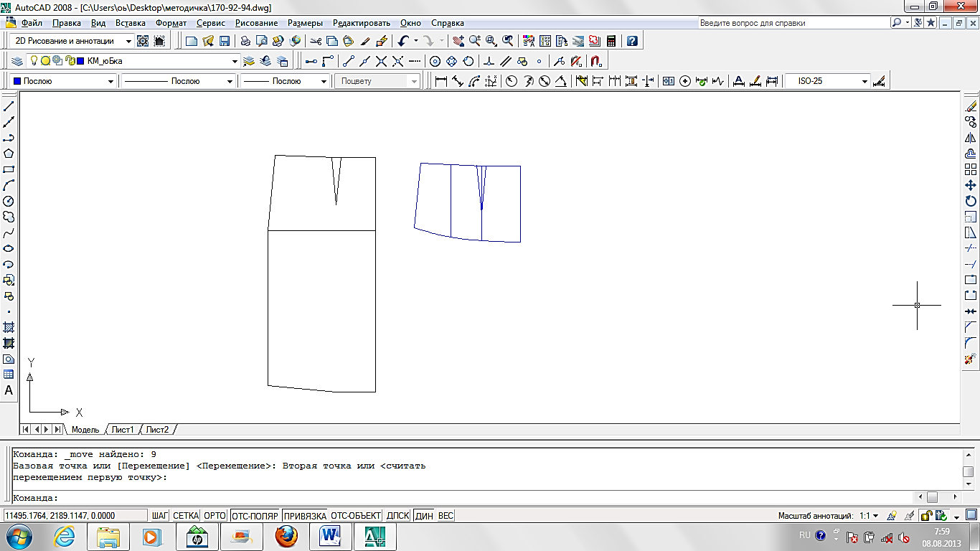
Task: Open the QuickCalc calculator icon
Action: click(x=611, y=41)
